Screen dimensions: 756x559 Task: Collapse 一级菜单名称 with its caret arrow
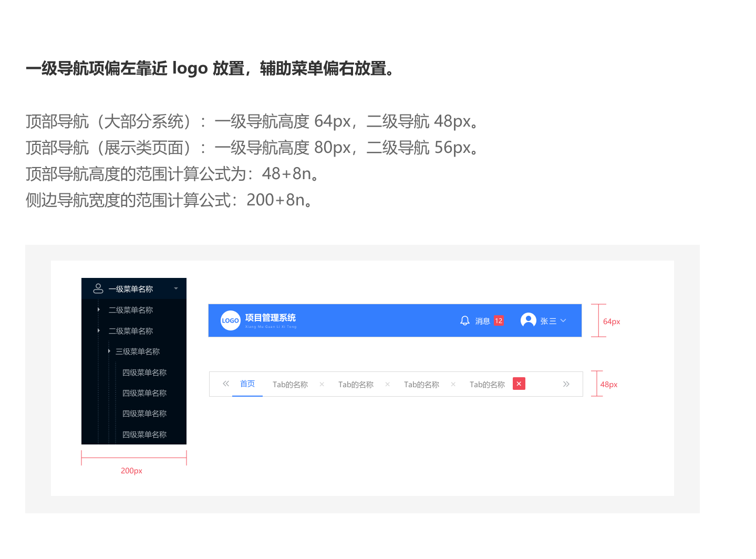click(176, 288)
